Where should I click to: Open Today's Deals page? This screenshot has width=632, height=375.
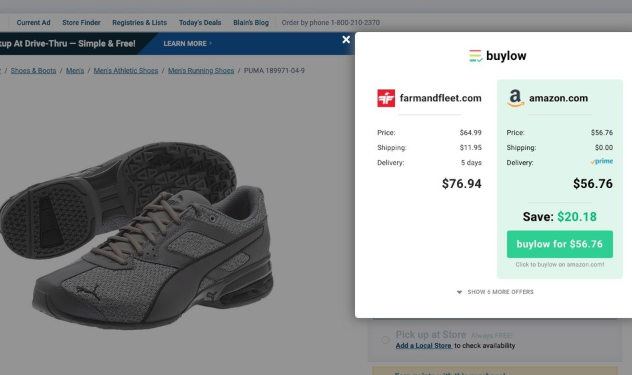tap(200, 23)
